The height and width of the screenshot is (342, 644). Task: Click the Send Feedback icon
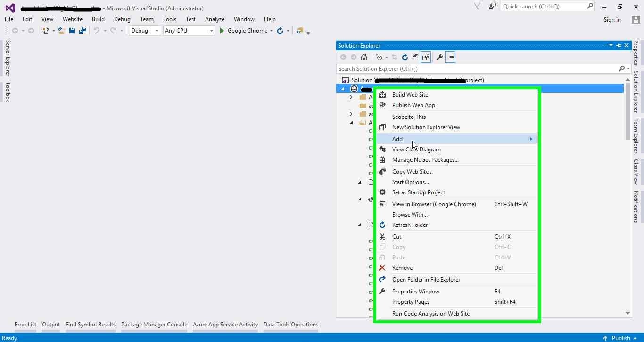492,6
